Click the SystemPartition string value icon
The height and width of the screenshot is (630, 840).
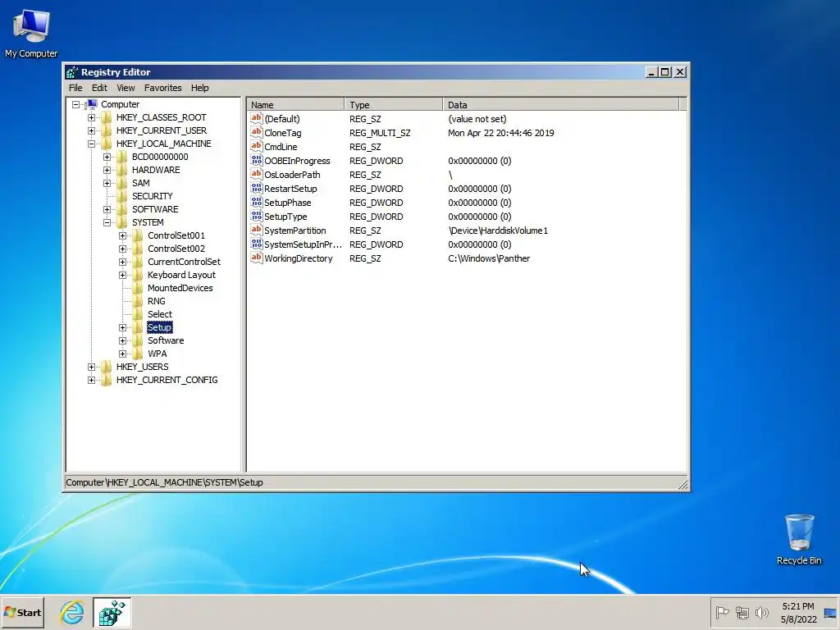point(257,230)
